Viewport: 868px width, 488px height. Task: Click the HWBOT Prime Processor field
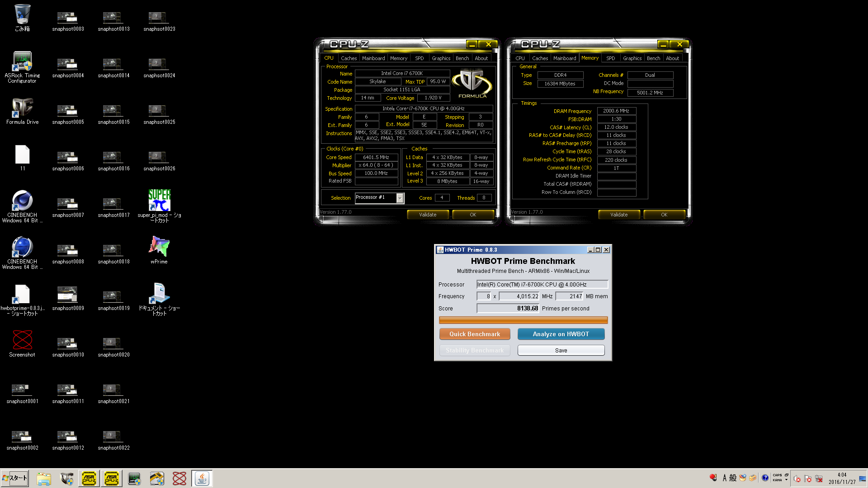(x=542, y=284)
